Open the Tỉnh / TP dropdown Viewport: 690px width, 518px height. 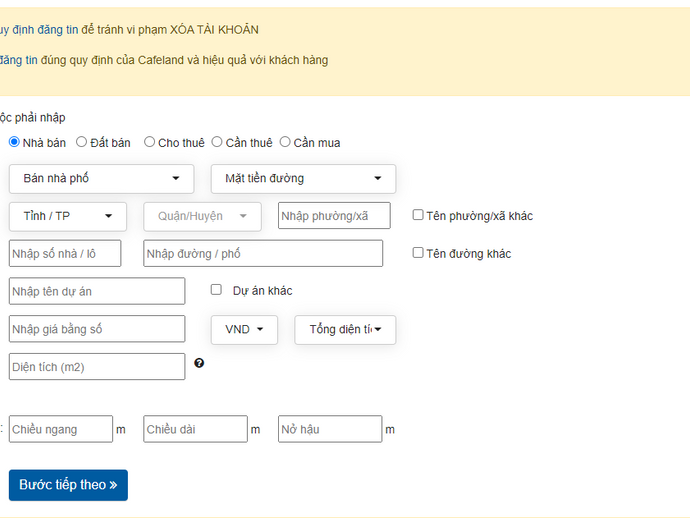click(x=68, y=216)
